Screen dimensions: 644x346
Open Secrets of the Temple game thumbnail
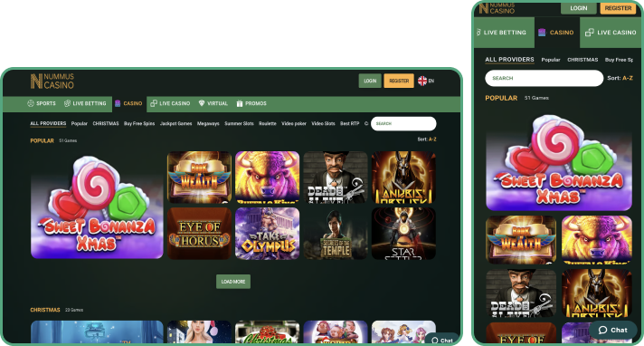pyautogui.click(x=336, y=234)
